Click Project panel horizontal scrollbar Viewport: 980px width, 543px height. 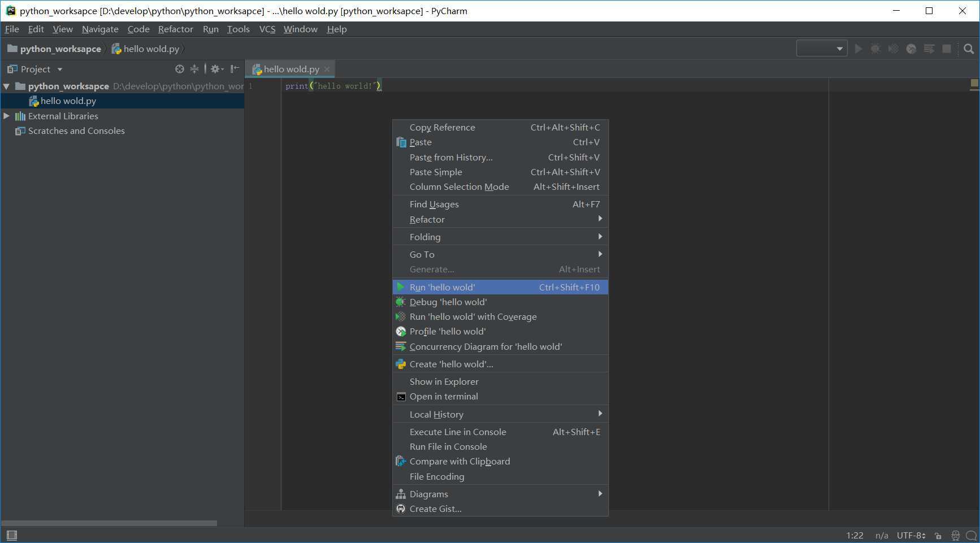click(x=109, y=523)
